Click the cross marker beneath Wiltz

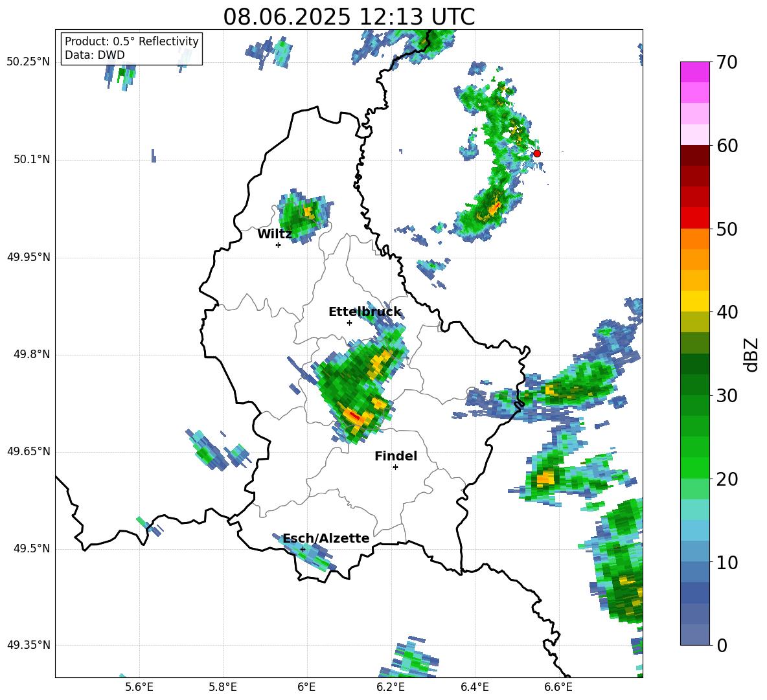pos(279,245)
